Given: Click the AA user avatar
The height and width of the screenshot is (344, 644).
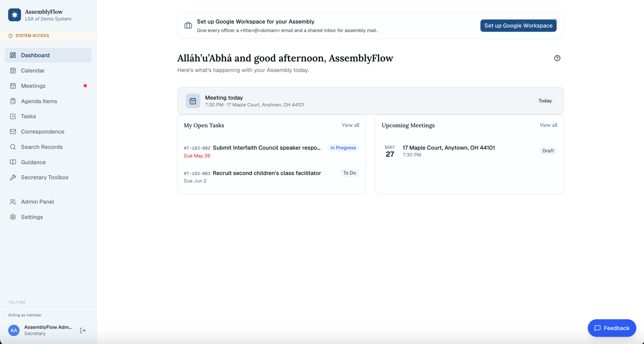Looking at the screenshot, I should (14, 330).
